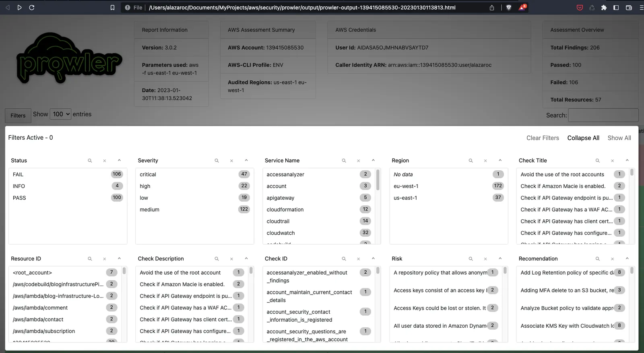Collapse the Risk panel using its chevron
Viewport: 644px width, 353px height.
(x=500, y=258)
